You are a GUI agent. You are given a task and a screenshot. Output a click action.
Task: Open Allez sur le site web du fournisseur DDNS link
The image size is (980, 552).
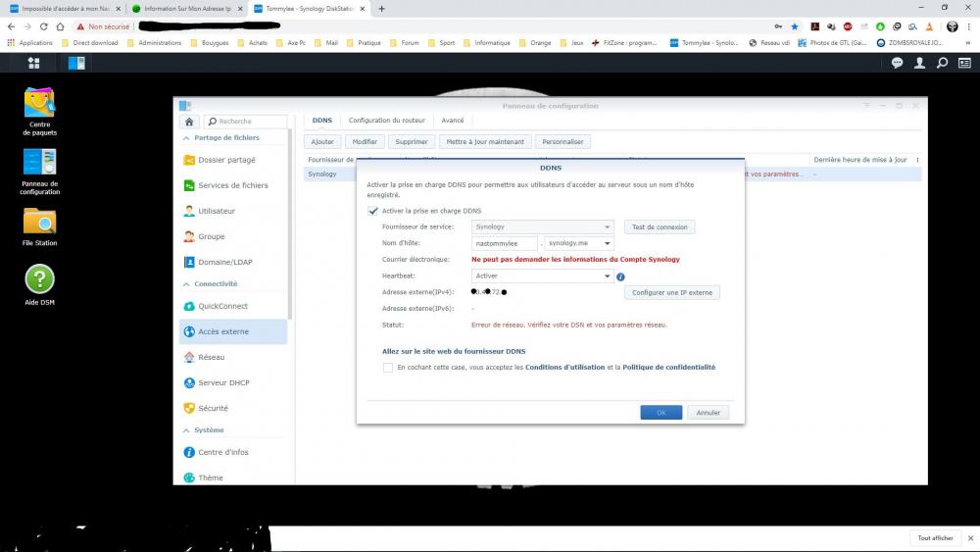(x=454, y=351)
